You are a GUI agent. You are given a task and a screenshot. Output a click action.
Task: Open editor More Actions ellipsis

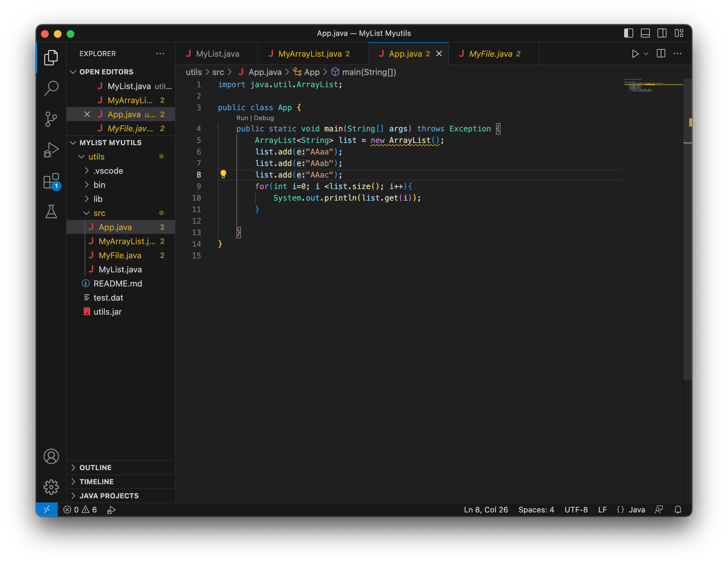[677, 54]
